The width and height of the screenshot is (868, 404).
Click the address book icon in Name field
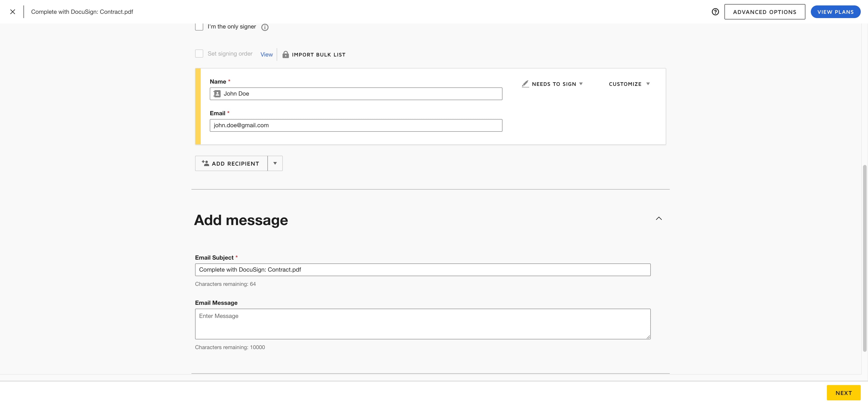(217, 94)
